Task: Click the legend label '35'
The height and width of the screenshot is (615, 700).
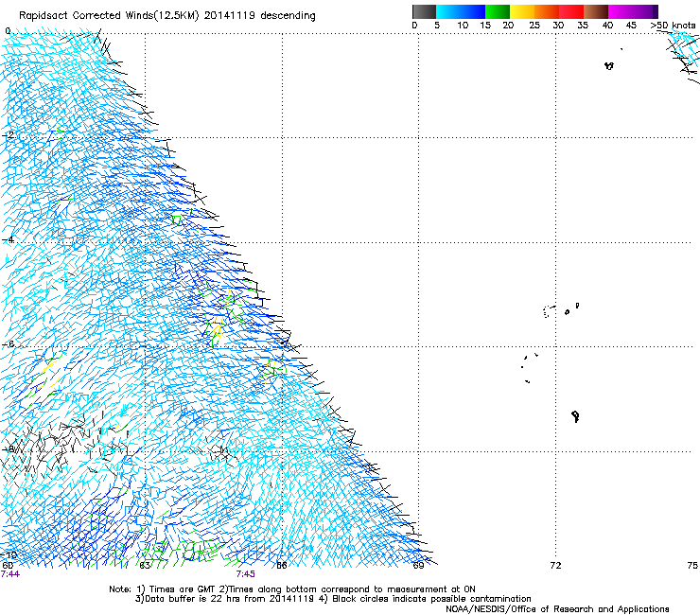Action: (583, 26)
